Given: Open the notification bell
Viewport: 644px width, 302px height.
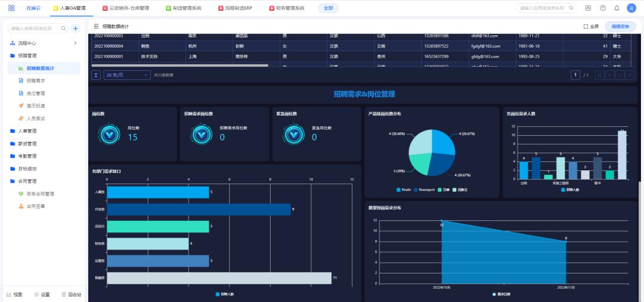Looking at the screenshot, I should click(x=617, y=8).
